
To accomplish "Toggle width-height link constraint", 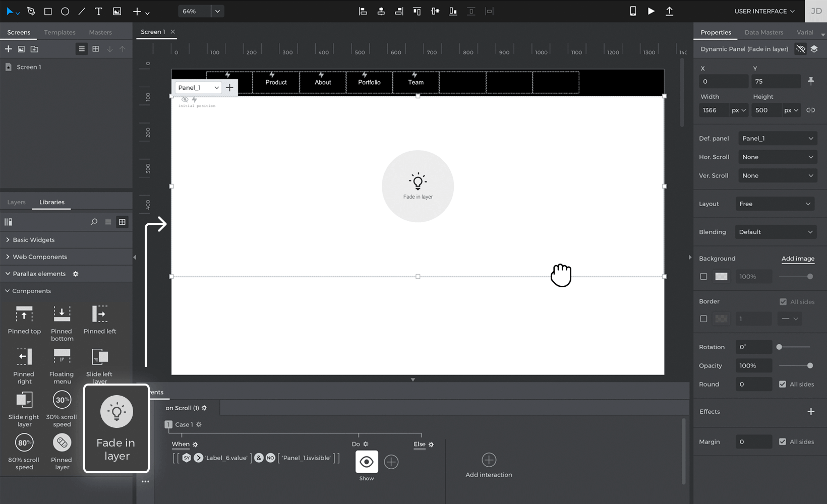I will [810, 110].
